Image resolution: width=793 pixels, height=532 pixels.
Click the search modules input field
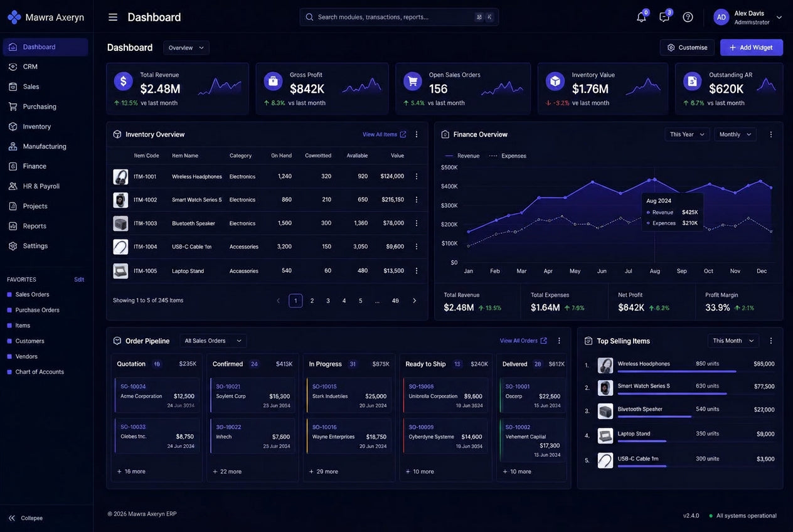[x=399, y=17]
